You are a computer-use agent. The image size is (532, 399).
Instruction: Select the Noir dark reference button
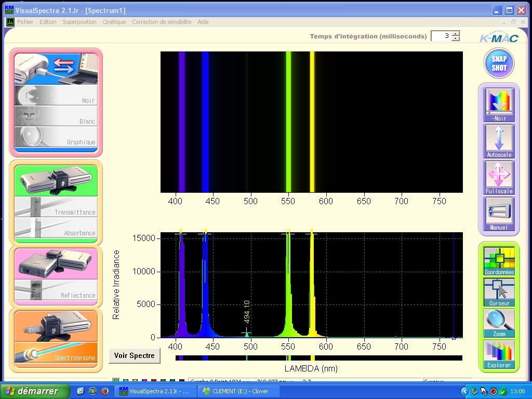[56, 96]
